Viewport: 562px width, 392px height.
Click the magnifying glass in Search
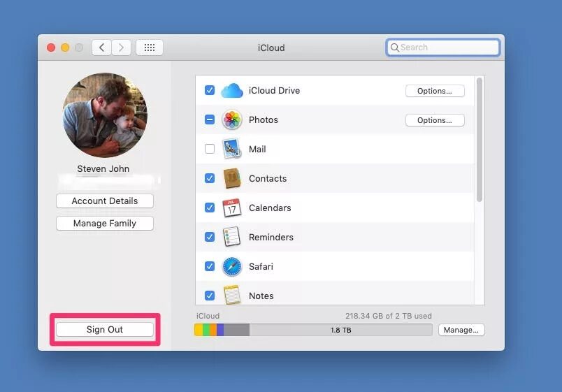(x=395, y=48)
